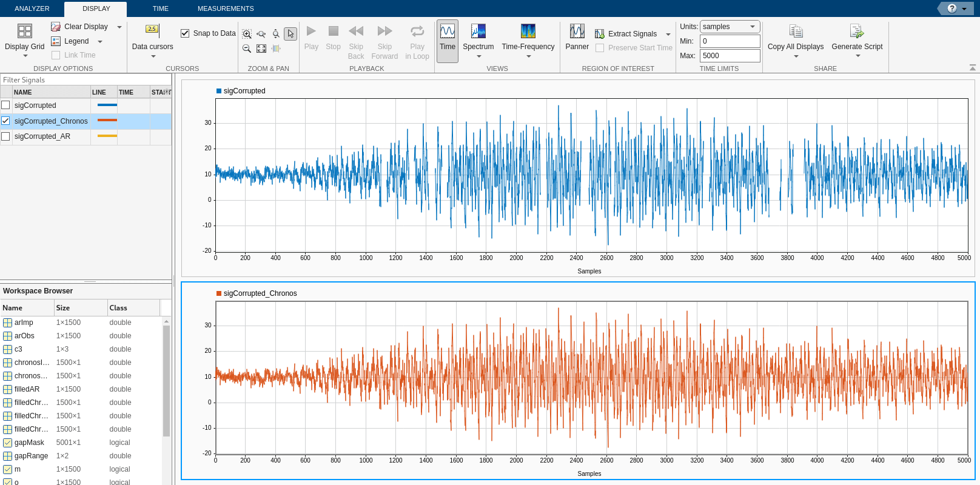Image resolution: width=980 pixels, height=485 pixels.
Task: Click the Min time limit field
Action: click(x=730, y=41)
